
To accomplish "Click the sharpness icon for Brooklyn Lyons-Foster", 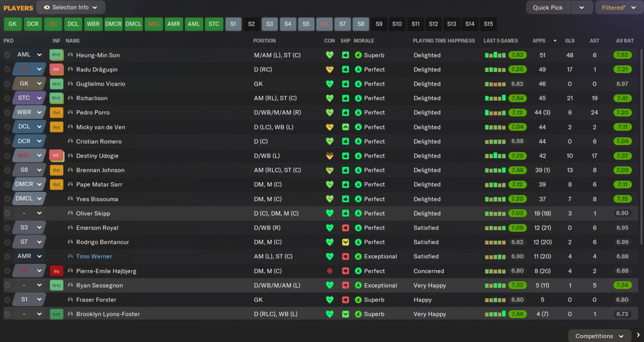I will click(x=345, y=314).
